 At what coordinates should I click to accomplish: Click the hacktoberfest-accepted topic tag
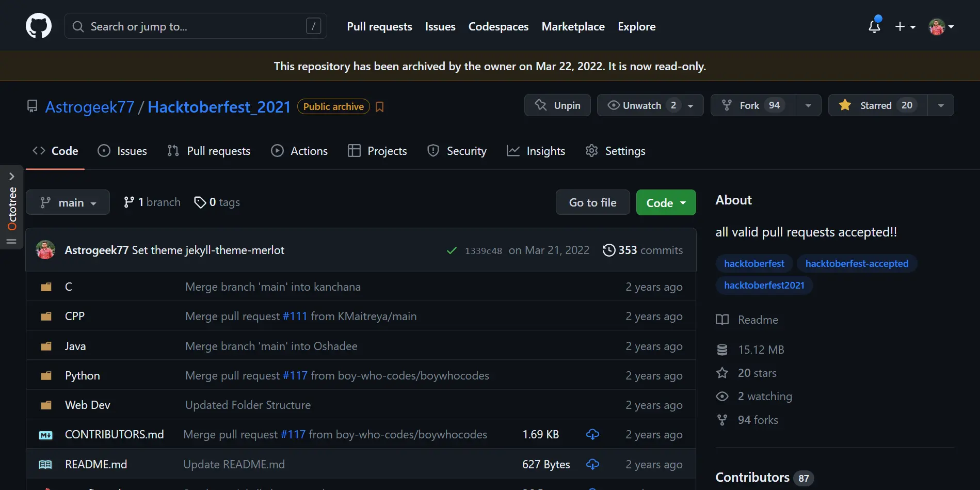[x=857, y=263]
